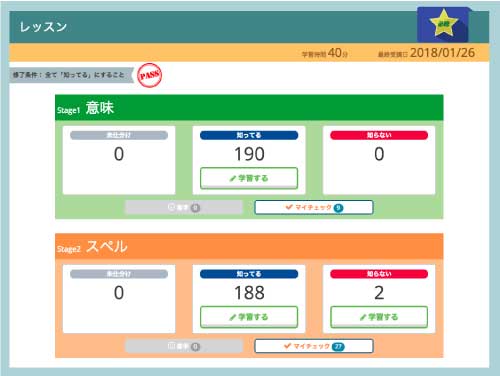Select the Stage1 意味 header

click(249, 108)
